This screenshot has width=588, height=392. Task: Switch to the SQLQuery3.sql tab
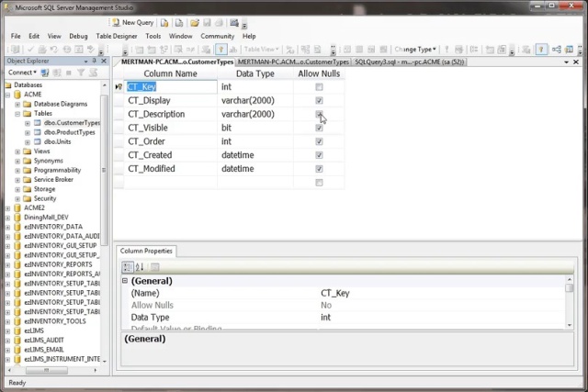coord(409,62)
